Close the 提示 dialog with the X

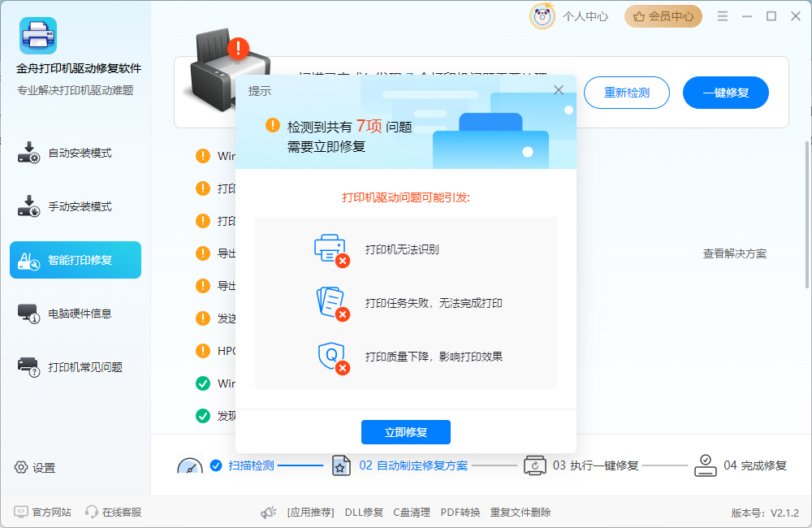click(559, 90)
